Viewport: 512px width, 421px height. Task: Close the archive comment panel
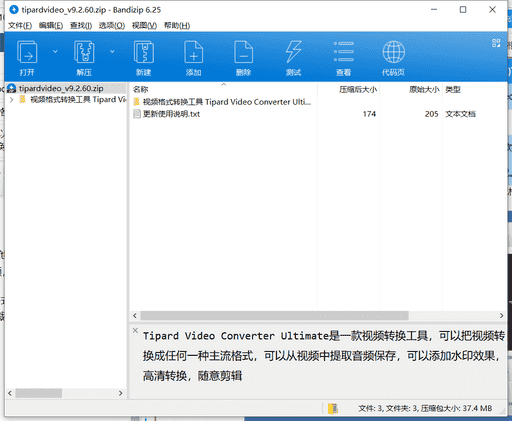135,330
